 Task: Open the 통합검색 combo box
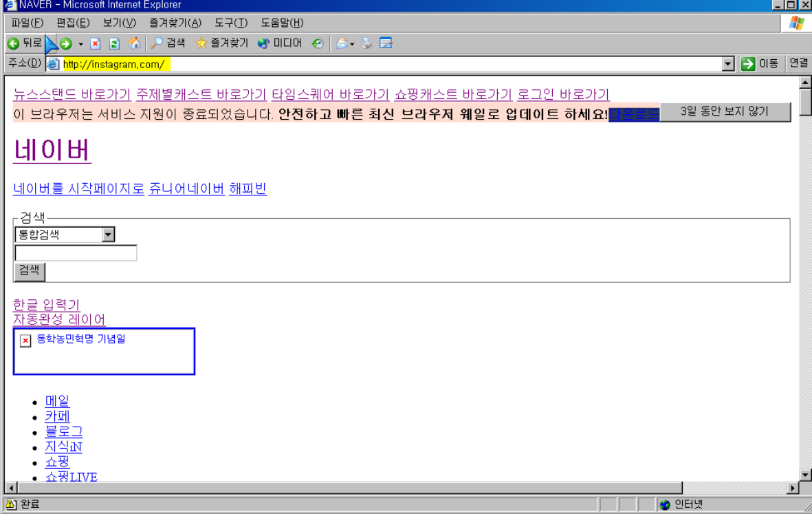tap(65, 235)
